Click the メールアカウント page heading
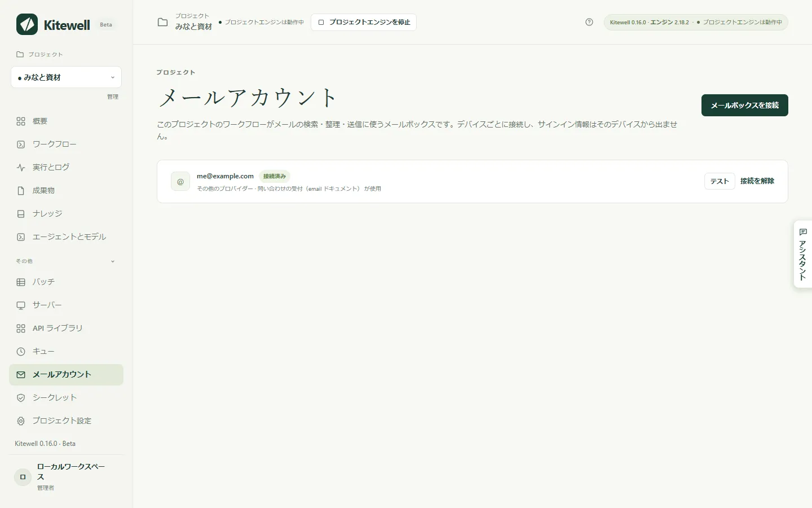This screenshot has height=508, width=812. 248,97
